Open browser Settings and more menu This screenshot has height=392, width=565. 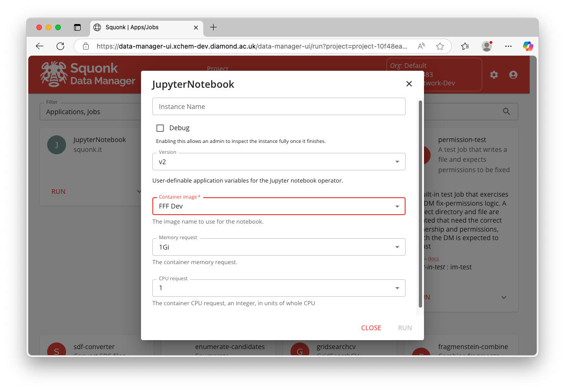pyautogui.click(x=508, y=46)
